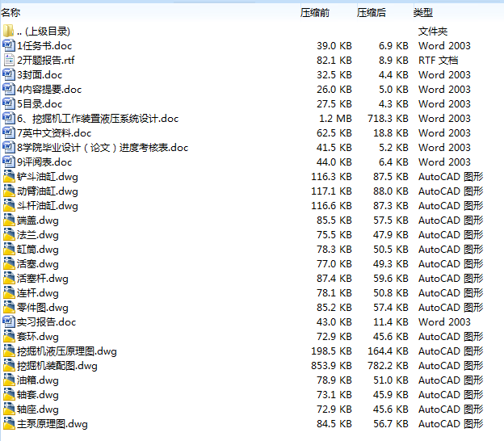Click the RTF icon for 2开题报告.rtf
The image size is (504, 441).
(x=9, y=60)
